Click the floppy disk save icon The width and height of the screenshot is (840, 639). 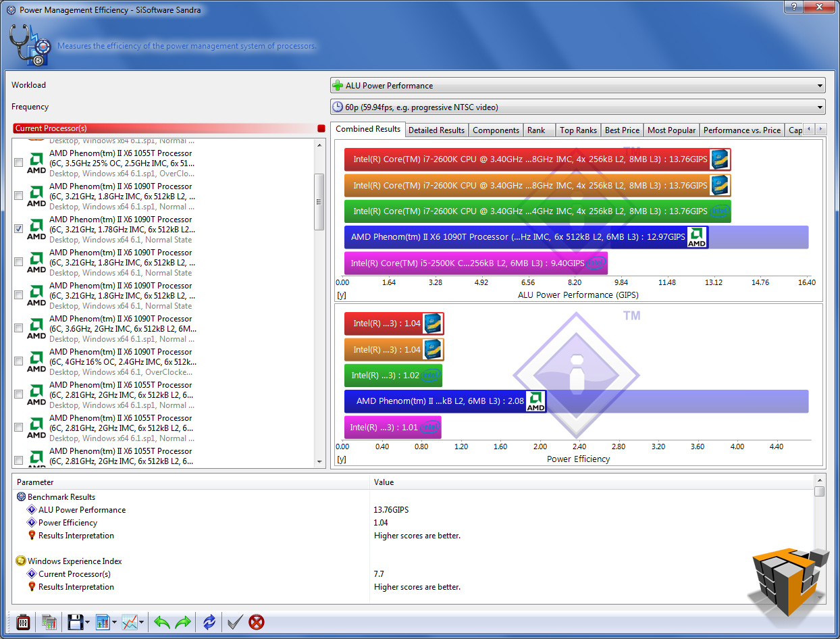click(75, 622)
